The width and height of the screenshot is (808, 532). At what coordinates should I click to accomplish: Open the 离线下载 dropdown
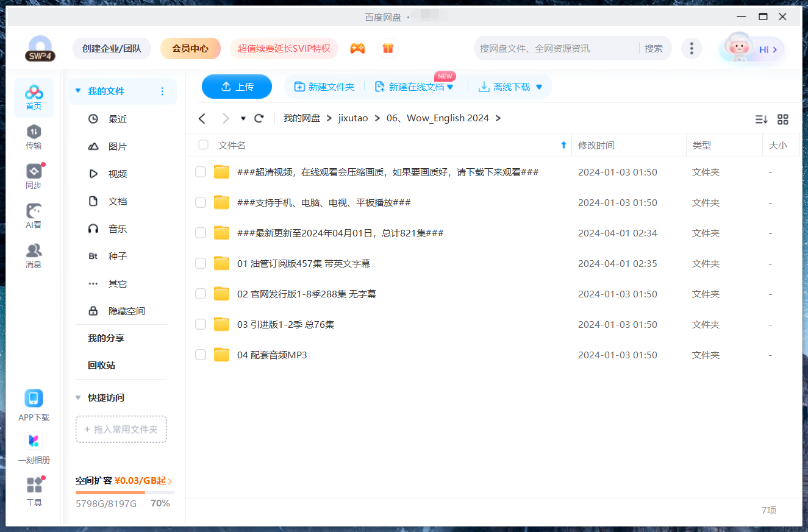coord(538,87)
